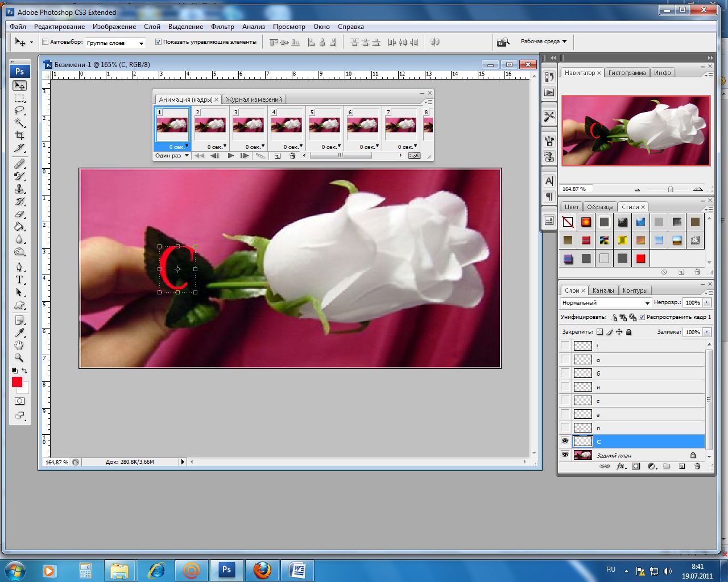
Task: Select the Задний план layer
Action: tap(639, 455)
